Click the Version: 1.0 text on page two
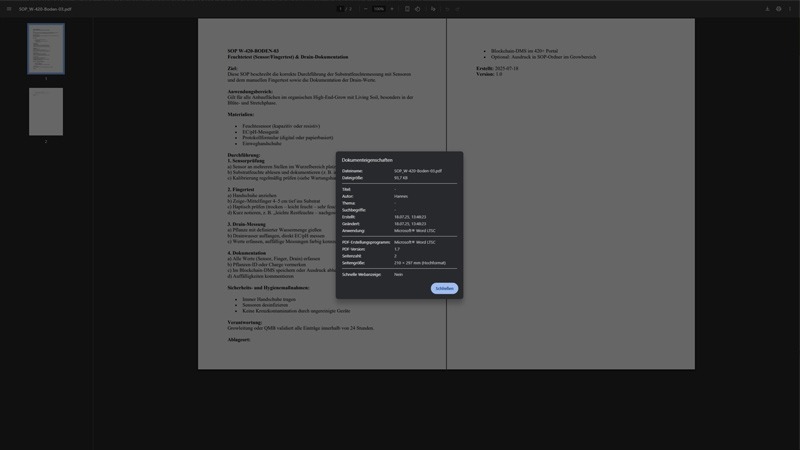This screenshot has height=450, width=800. click(489, 74)
